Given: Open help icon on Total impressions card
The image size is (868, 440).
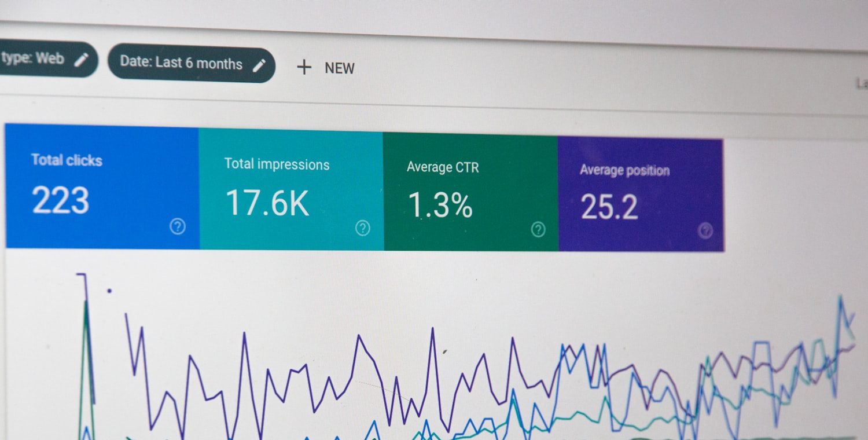Looking at the screenshot, I should (363, 228).
